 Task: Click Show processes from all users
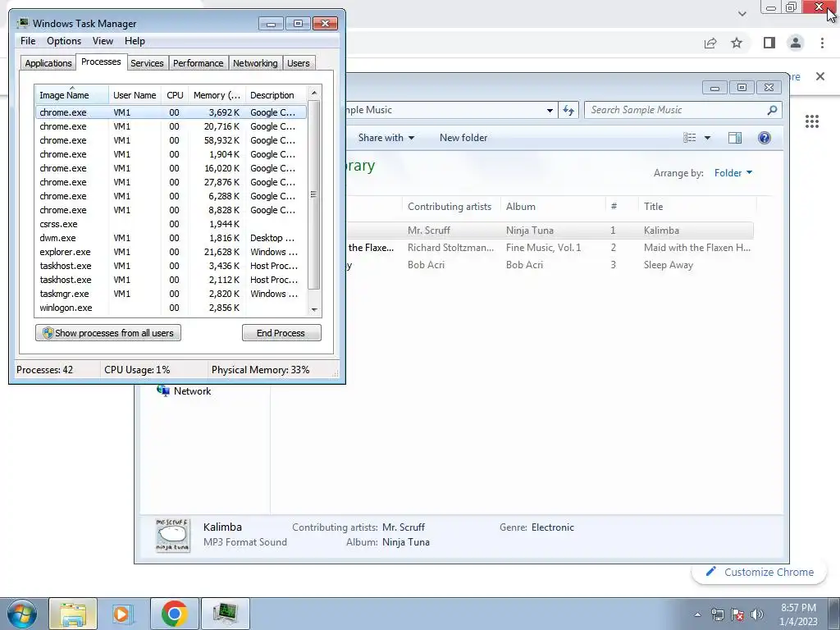(108, 333)
